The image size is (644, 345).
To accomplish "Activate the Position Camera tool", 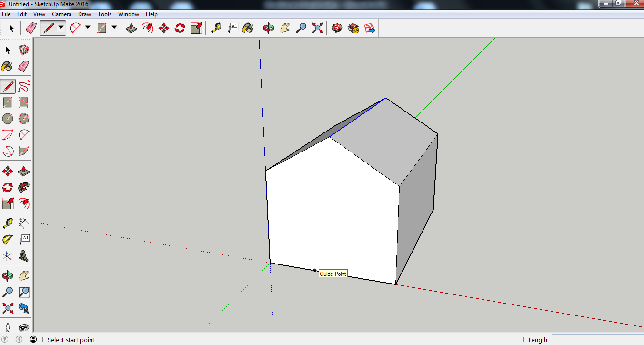I will [8, 327].
